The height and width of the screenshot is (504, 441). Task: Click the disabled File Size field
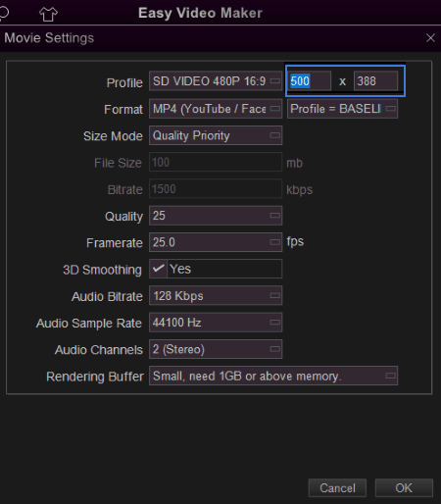coord(216,163)
